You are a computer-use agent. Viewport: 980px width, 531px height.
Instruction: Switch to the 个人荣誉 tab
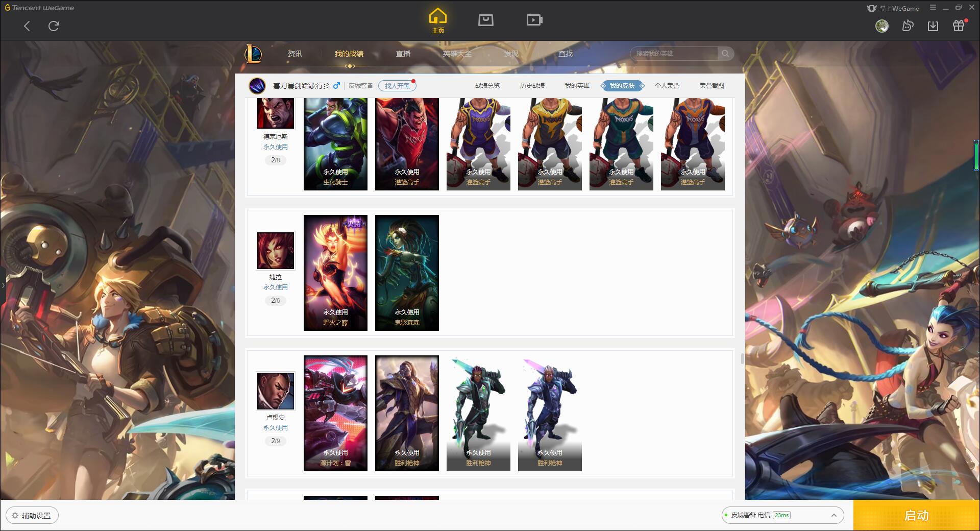[667, 86]
